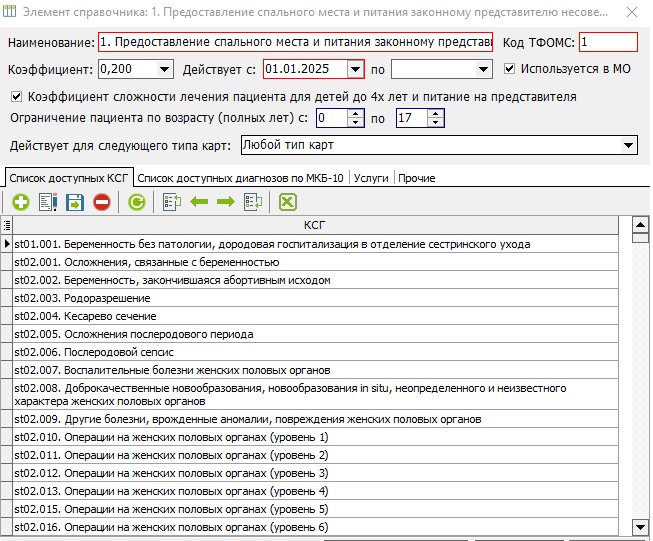Open the Коэффициент dropdown with 0,200
The image size is (653, 541).
(x=164, y=69)
